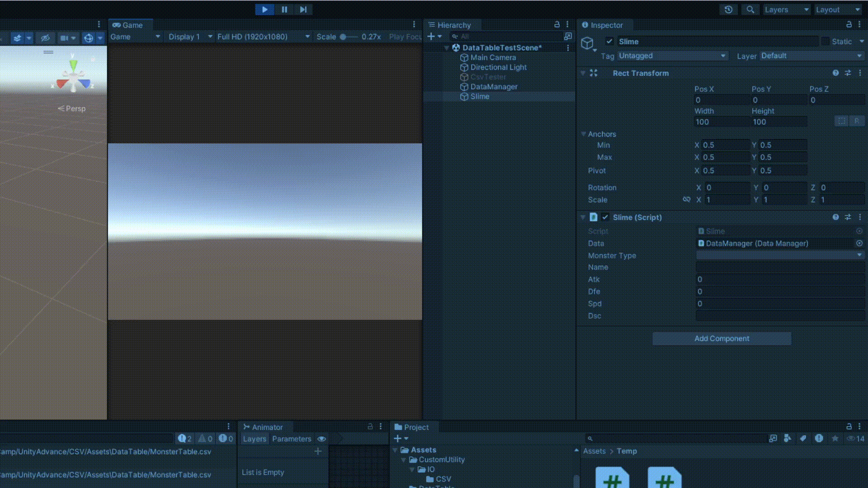Click the Step frame button
This screenshot has height=488, width=868.
point(303,9)
